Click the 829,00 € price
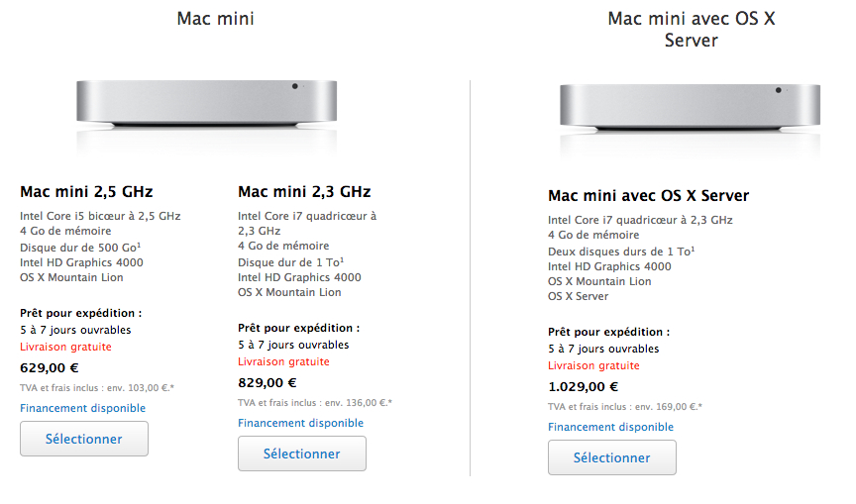Screen dimensions: 856x504 pos(267,382)
